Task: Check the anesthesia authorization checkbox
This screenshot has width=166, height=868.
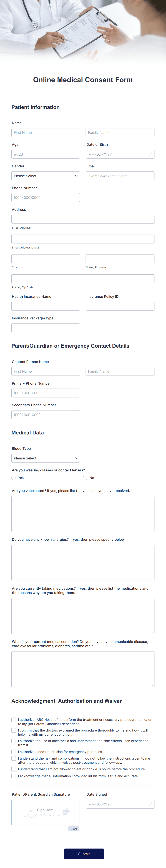Action: coord(14,741)
